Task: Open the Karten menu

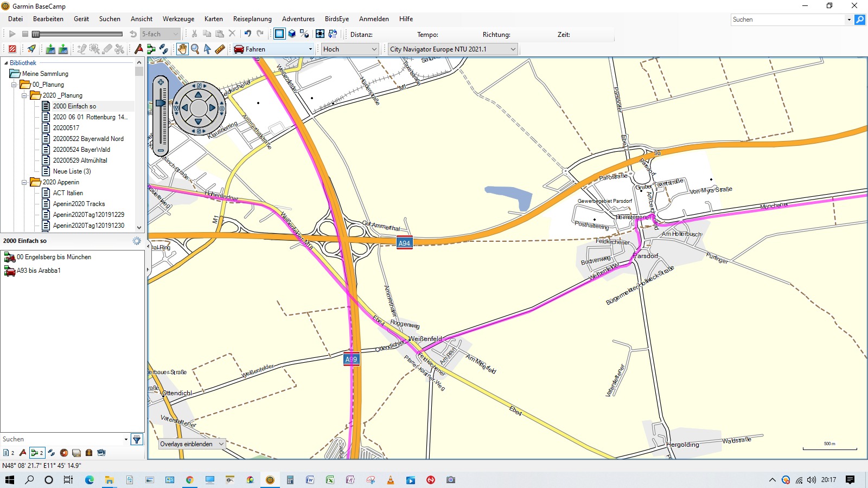Action: (x=213, y=19)
